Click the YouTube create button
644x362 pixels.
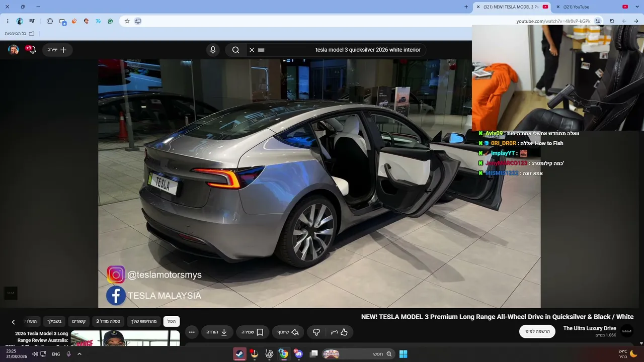[57, 50]
